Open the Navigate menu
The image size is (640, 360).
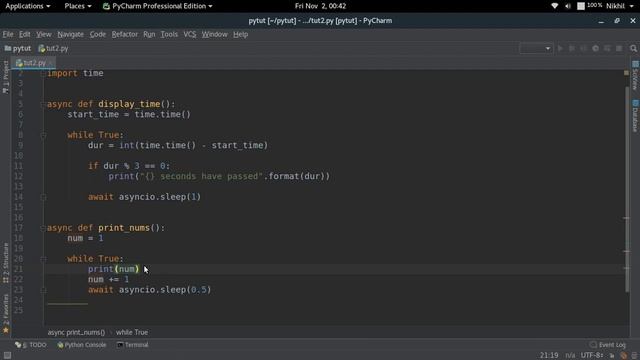pyautogui.click(x=70, y=34)
